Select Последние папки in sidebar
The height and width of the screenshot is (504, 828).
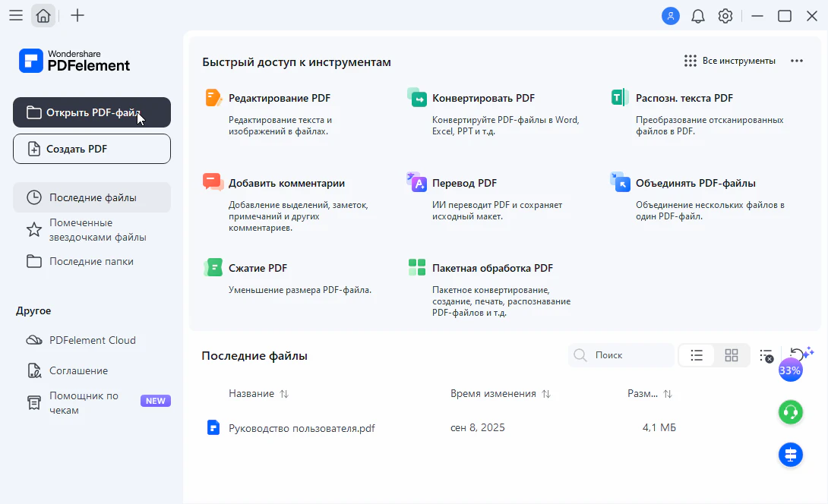92,261
